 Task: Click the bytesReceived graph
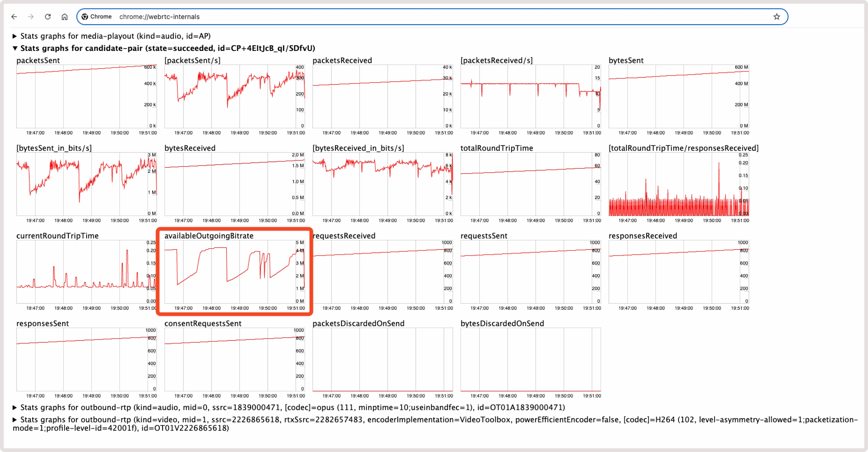pos(234,184)
